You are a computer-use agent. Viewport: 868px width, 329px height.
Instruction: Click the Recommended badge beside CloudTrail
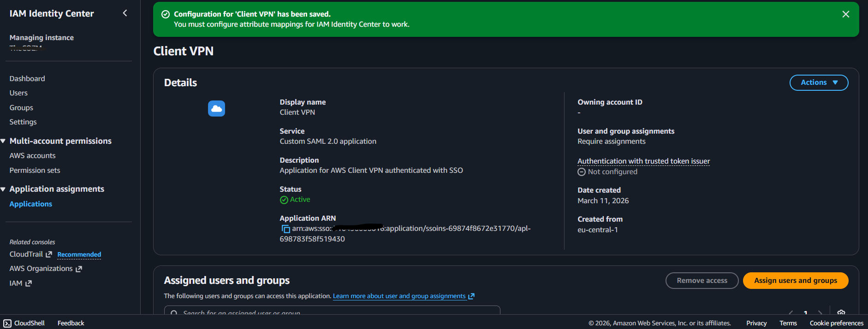79,255
